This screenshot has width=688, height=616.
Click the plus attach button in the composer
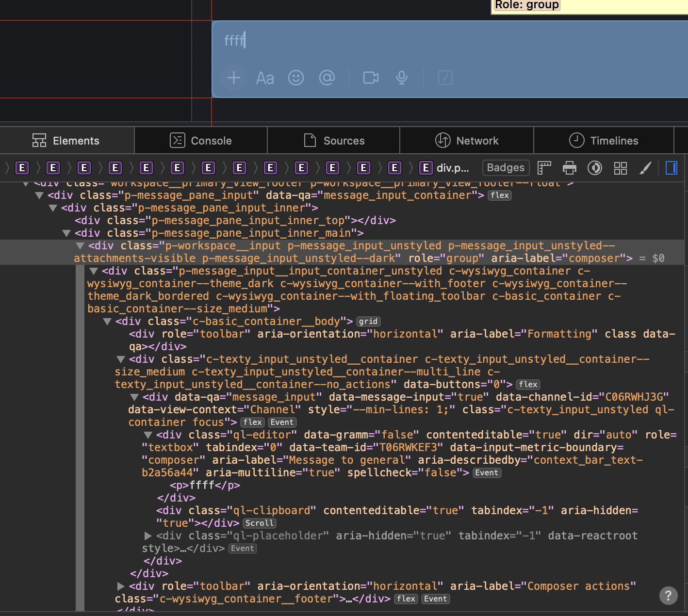tap(234, 78)
